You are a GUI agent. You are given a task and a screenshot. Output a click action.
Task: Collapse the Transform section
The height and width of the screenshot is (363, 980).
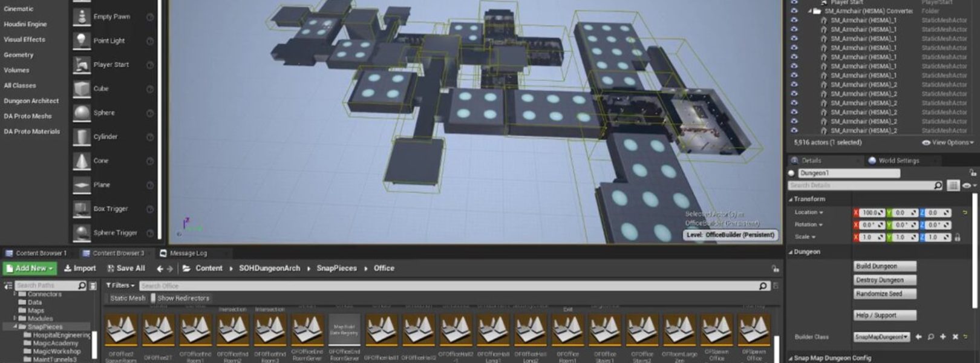[x=791, y=199]
